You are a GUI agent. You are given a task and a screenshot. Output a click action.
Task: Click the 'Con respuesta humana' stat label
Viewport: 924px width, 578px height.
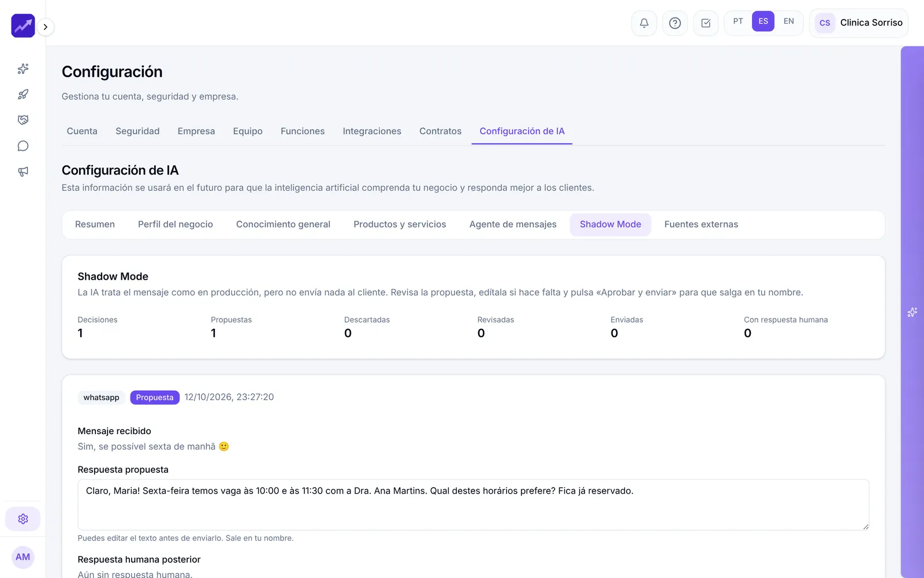pyautogui.click(x=785, y=320)
